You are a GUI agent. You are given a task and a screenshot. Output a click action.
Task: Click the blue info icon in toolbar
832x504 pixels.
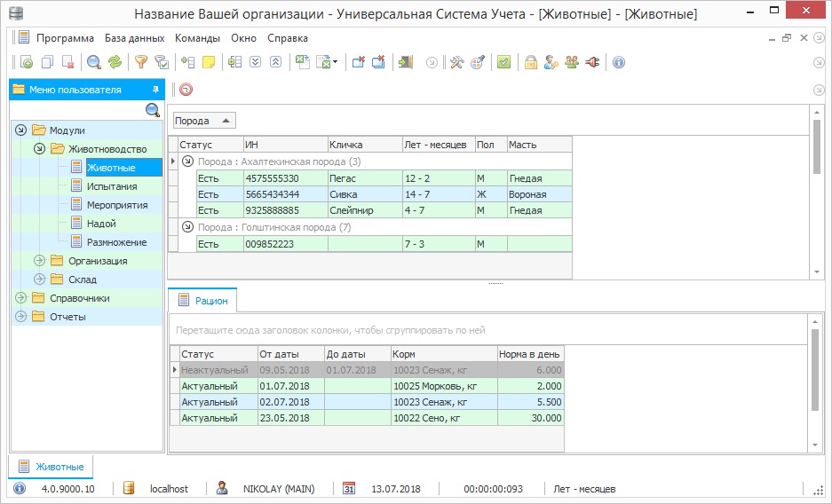pyautogui.click(x=619, y=62)
